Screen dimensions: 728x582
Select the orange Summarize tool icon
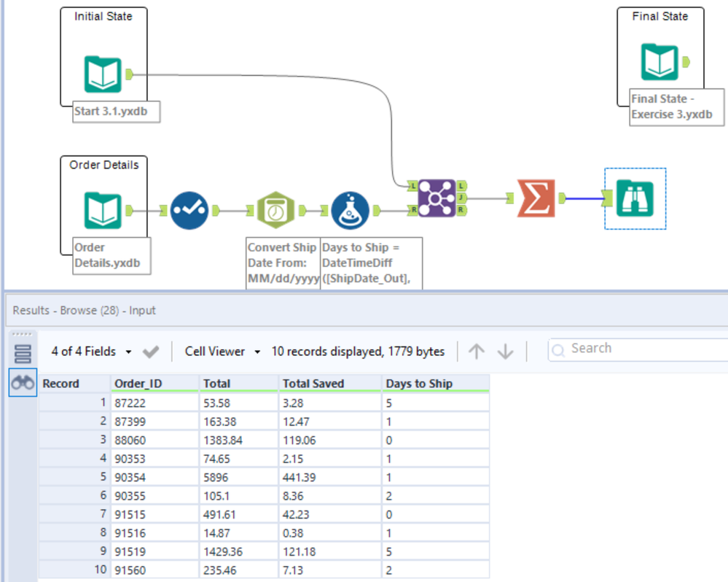536,198
